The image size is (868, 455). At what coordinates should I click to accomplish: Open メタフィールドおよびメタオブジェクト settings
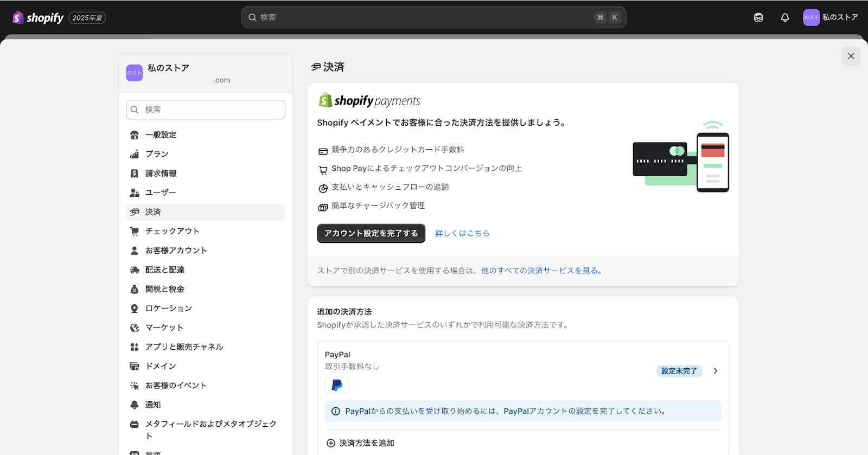(x=206, y=430)
